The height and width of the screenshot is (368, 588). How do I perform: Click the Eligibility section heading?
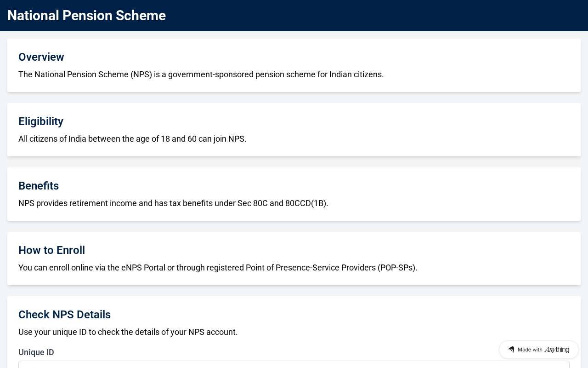[x=41, y=121]
